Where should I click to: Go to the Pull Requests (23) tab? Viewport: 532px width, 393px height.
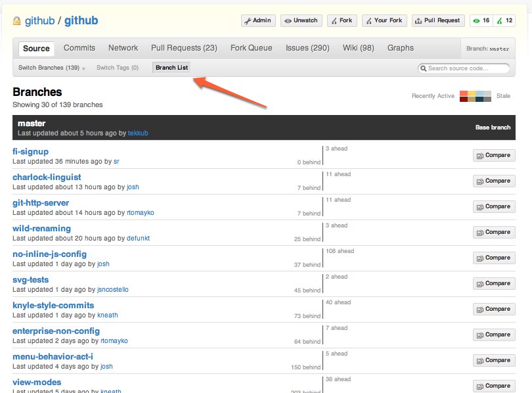coord(185,48)
